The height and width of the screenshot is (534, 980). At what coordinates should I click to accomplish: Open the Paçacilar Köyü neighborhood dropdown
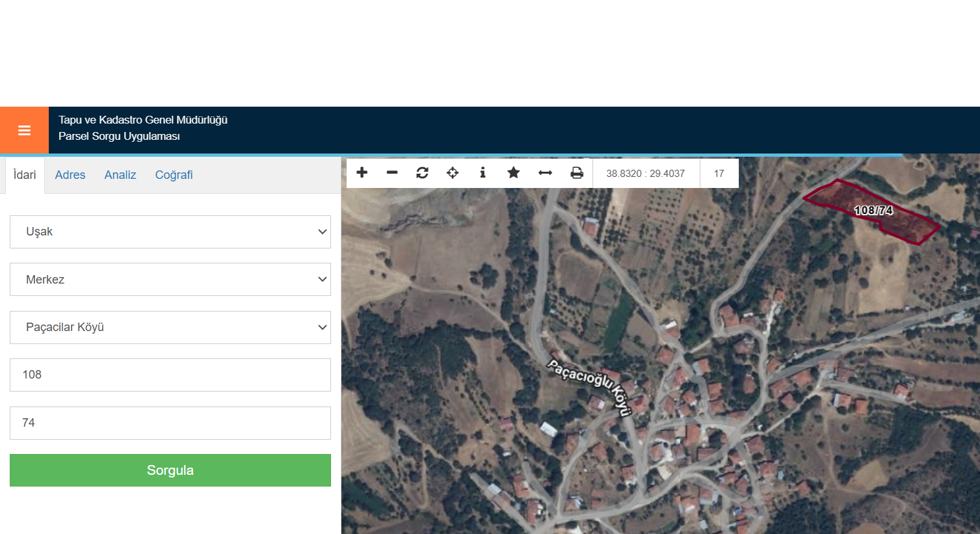pos(170,327)
